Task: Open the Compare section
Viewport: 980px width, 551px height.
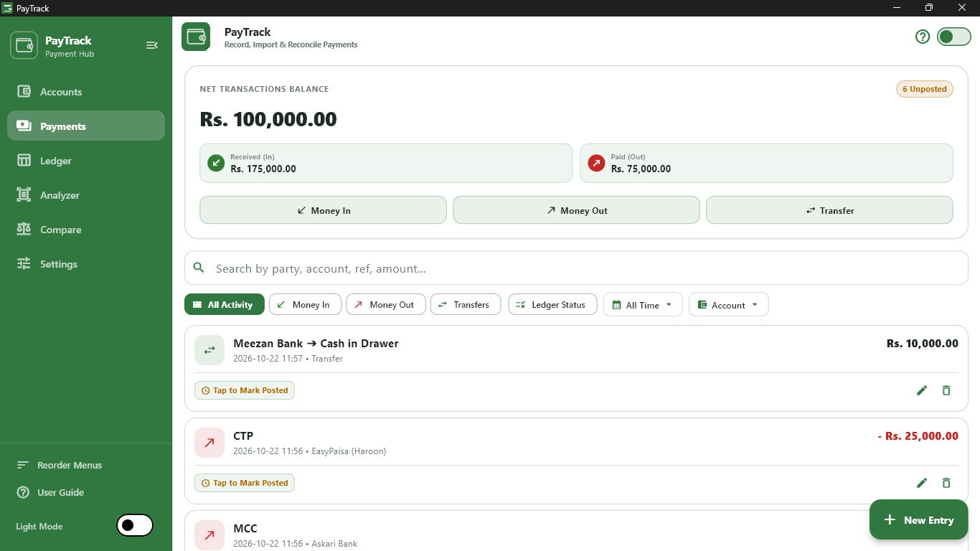Action: coord(86,230)
